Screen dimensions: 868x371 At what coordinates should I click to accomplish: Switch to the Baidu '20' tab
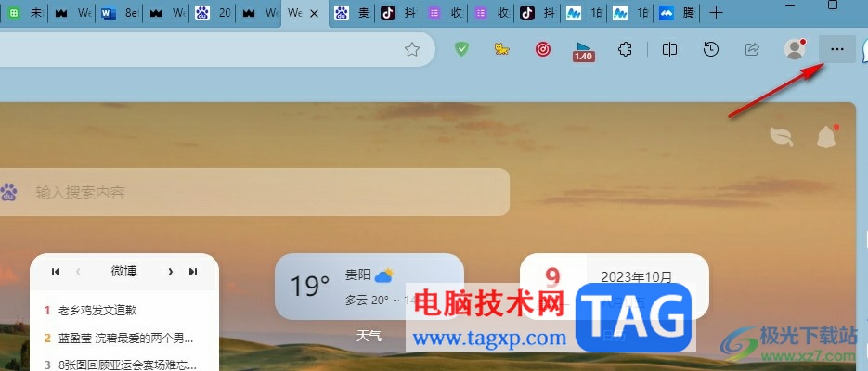(213, 13)
